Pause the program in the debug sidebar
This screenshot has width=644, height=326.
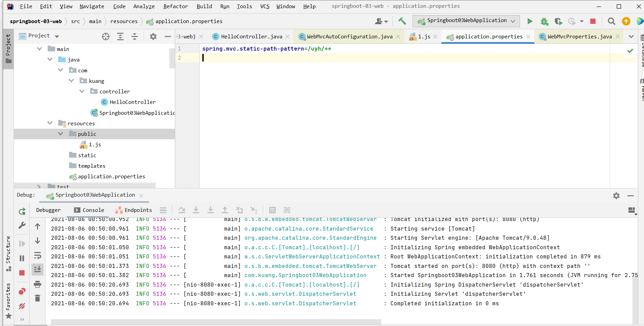(22, 258)
